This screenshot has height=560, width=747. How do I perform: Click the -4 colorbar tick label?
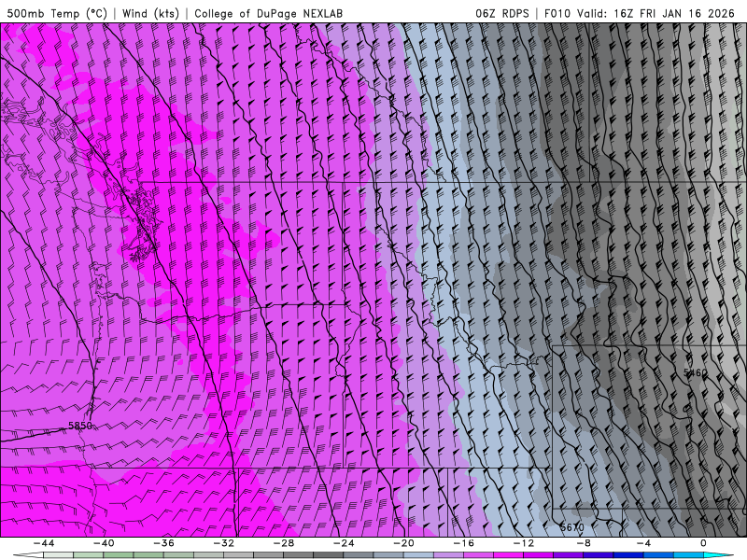[643, 543]
